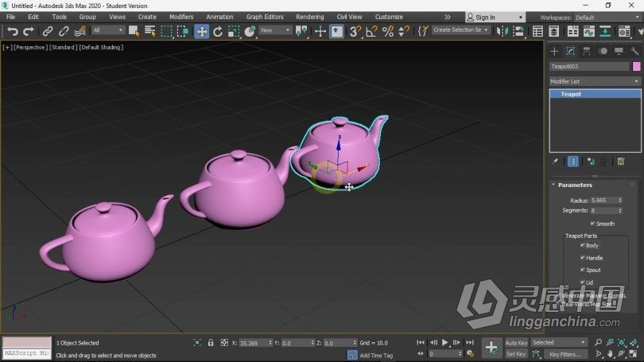
Task: Toggle Percent Snap
Action: 388,31
